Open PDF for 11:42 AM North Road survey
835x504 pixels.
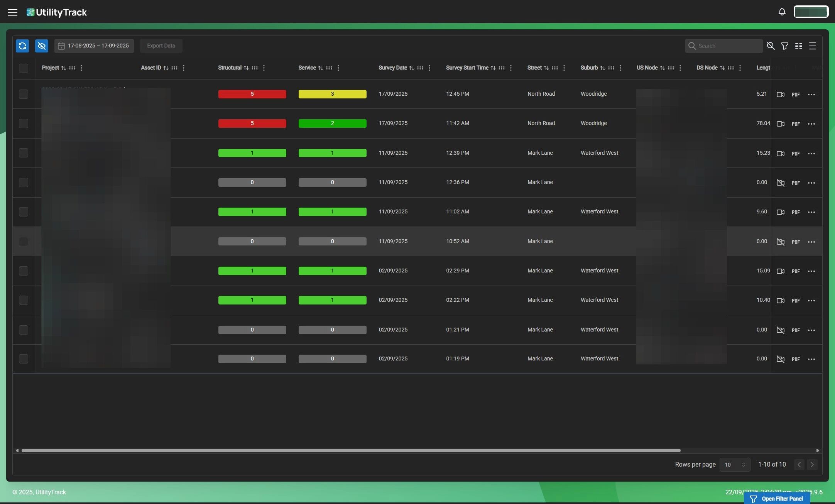pos(795,124)
